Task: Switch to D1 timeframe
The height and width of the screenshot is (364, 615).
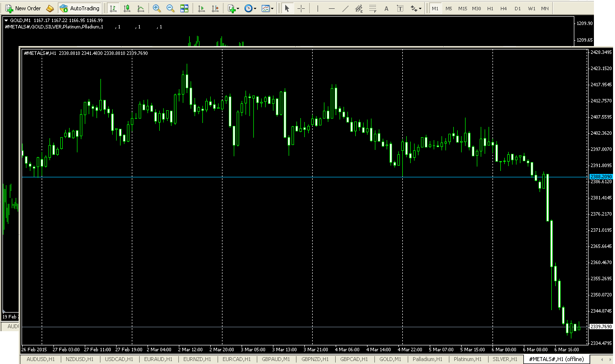Action: (517, 8)
